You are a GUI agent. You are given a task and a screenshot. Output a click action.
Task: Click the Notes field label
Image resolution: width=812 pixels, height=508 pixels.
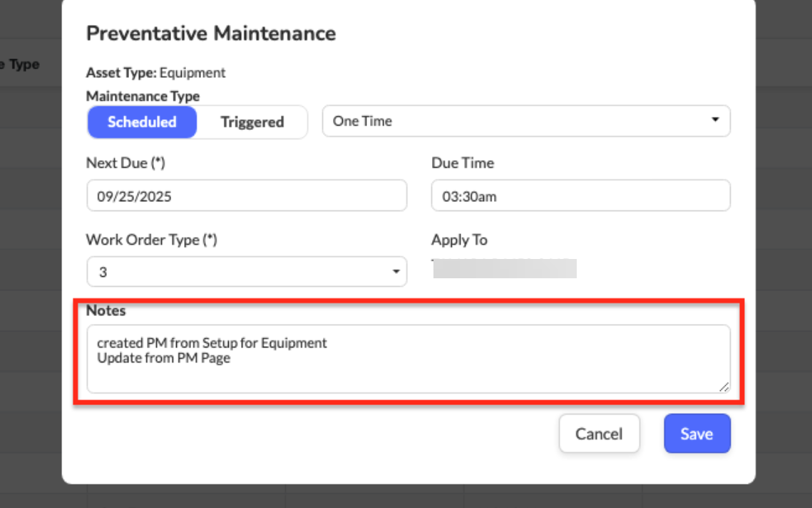106,311
